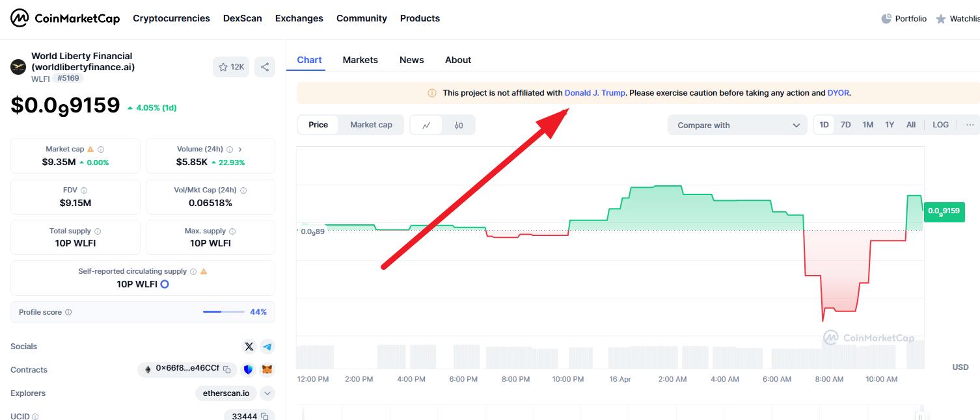Click the Max. supply info icon
Viewport: 980px width, 420px height.
232,231
